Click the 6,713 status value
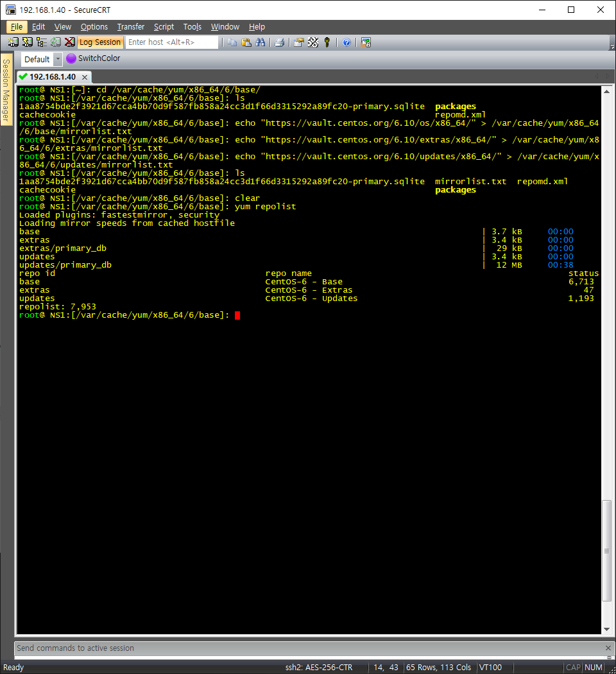 coord(581,282)
